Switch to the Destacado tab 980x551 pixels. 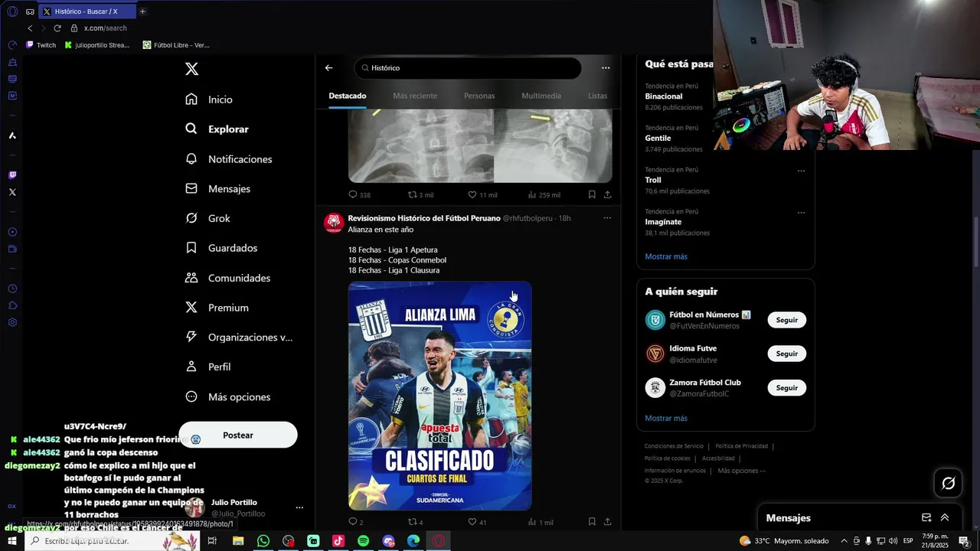(x=348, y=96)
